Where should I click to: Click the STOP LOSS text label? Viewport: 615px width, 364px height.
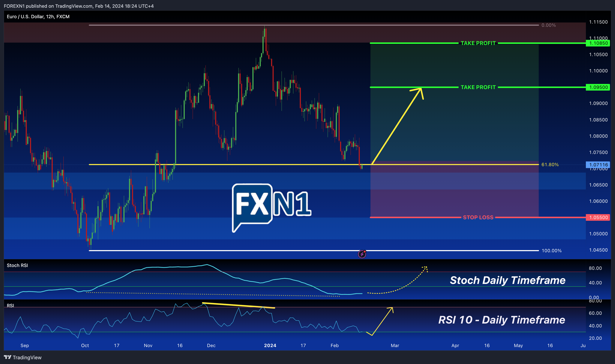point(478,217)
